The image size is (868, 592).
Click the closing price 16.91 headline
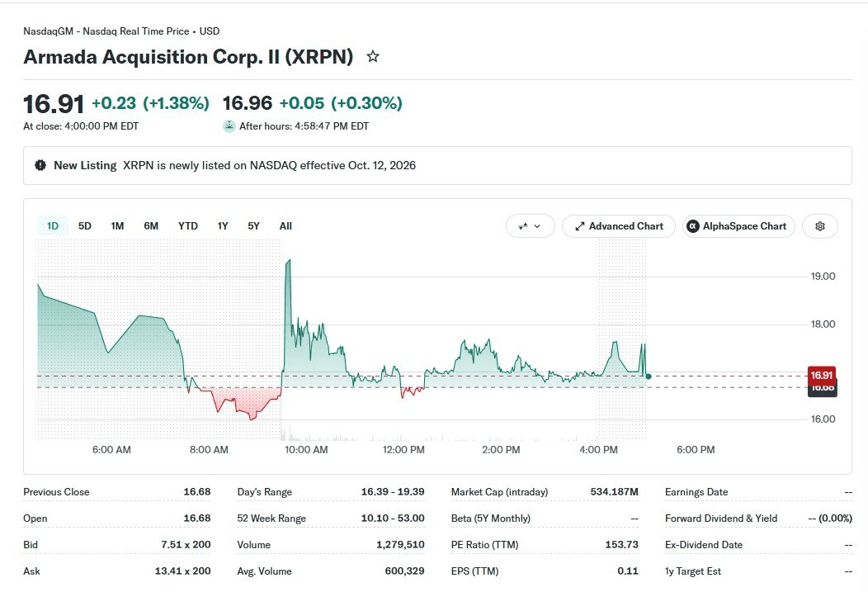54,104
